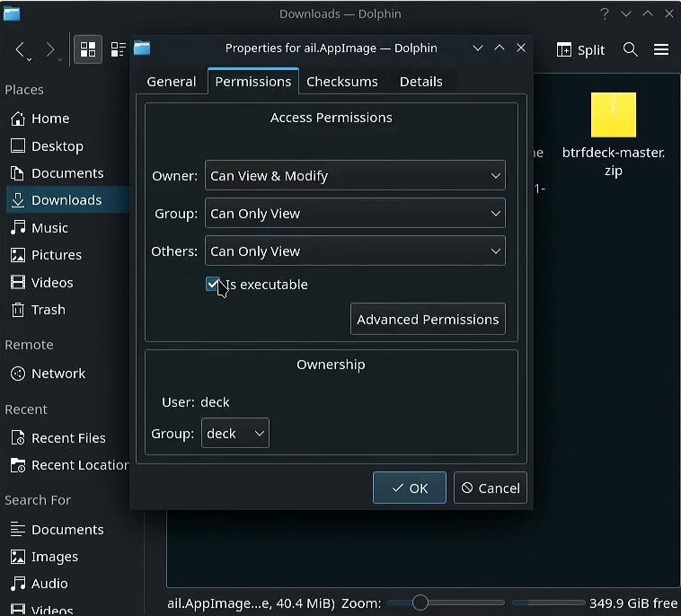The height and width of the screenshot is (616, 681).
Task: Click the Dolphin help question mark
Action: click(x=604, y=13)
